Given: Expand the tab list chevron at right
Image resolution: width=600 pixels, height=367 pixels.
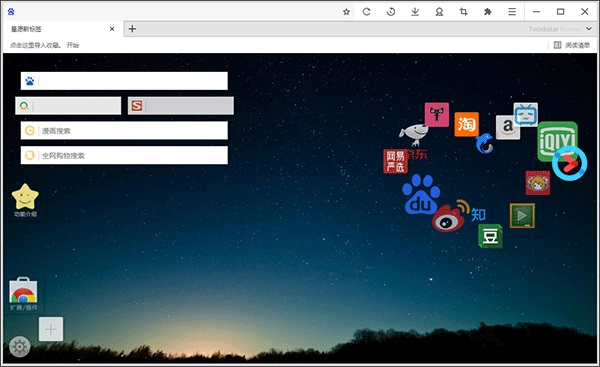Looking at the screenshot, I should pyautogui.click(x=589, y=29).
